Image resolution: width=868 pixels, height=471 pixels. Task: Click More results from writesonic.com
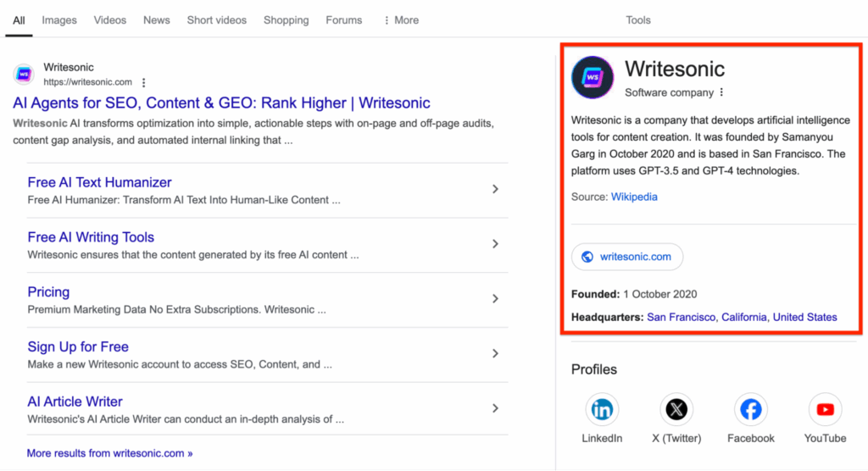109,453
